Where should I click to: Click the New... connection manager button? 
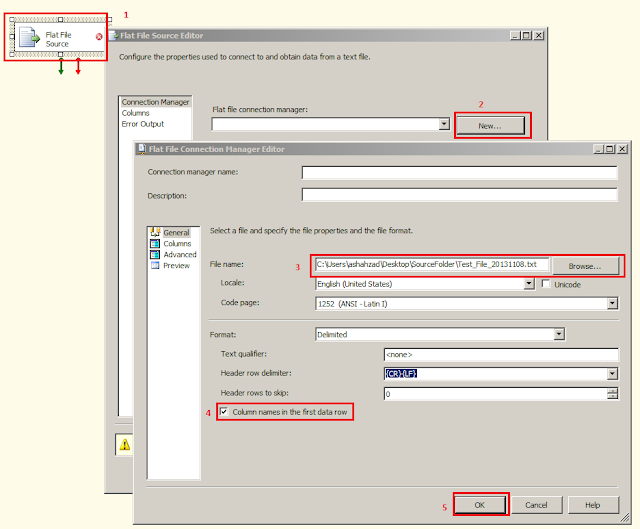(x=490, y=126)
